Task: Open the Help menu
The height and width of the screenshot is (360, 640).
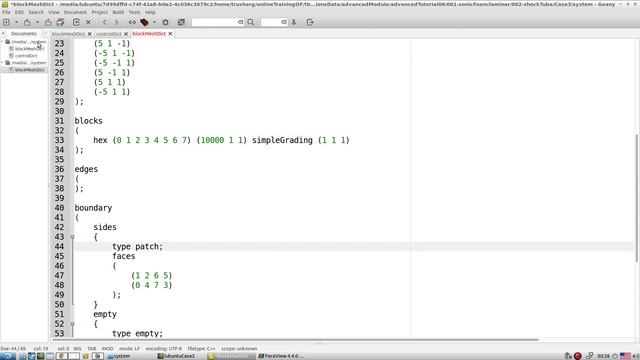Action: pos(150,12)
